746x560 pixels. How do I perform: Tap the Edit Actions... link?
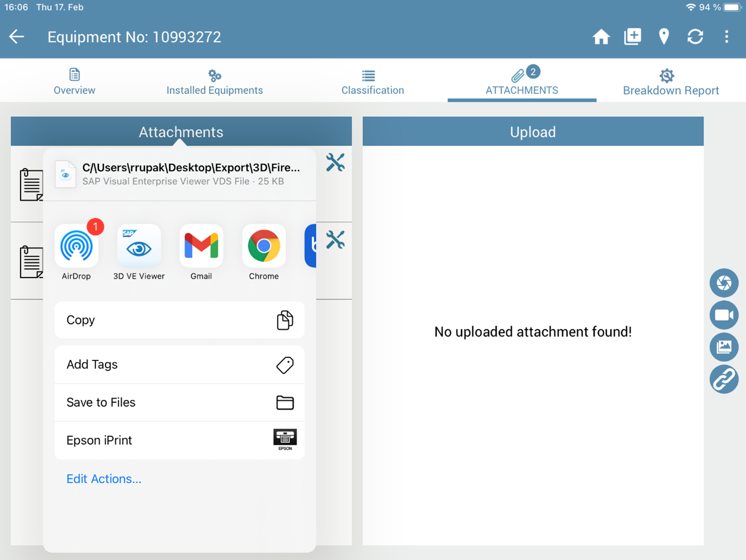[104, 479]
